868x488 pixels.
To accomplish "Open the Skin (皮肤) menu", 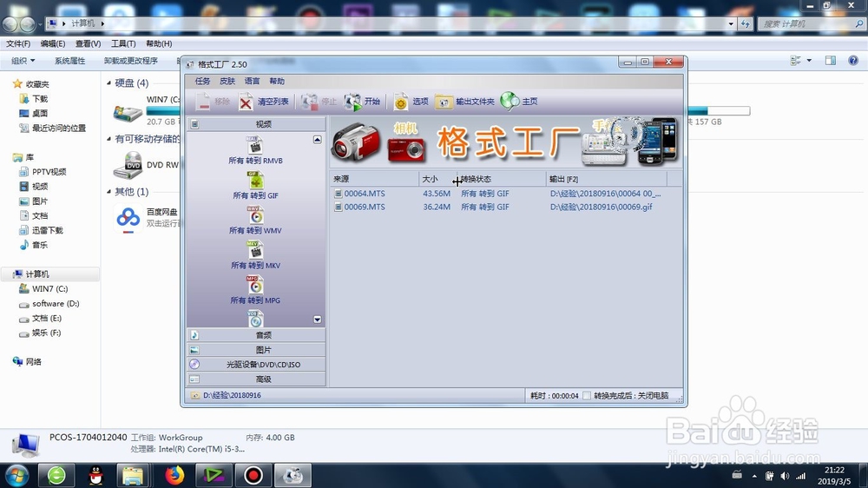I will (227, 82).
